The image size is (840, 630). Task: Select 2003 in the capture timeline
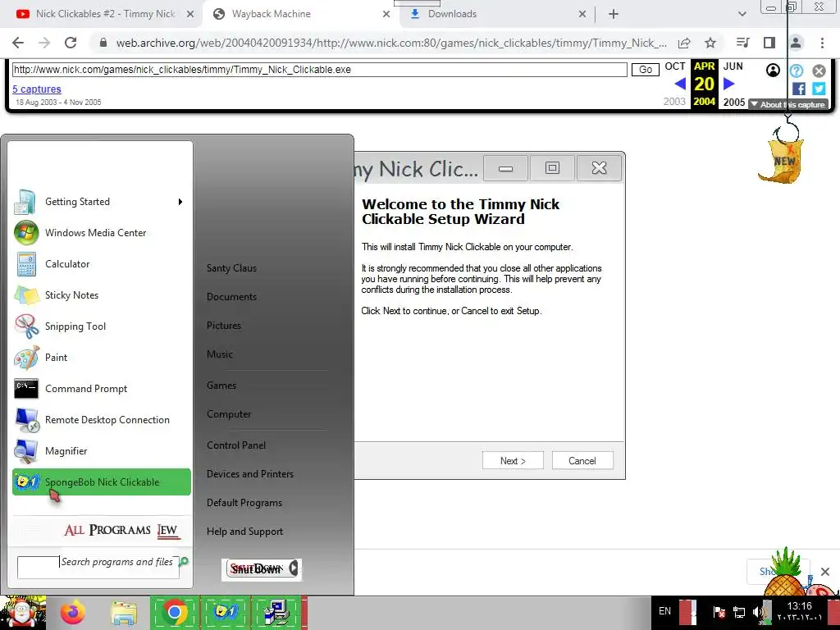click(x=674, y=102)
